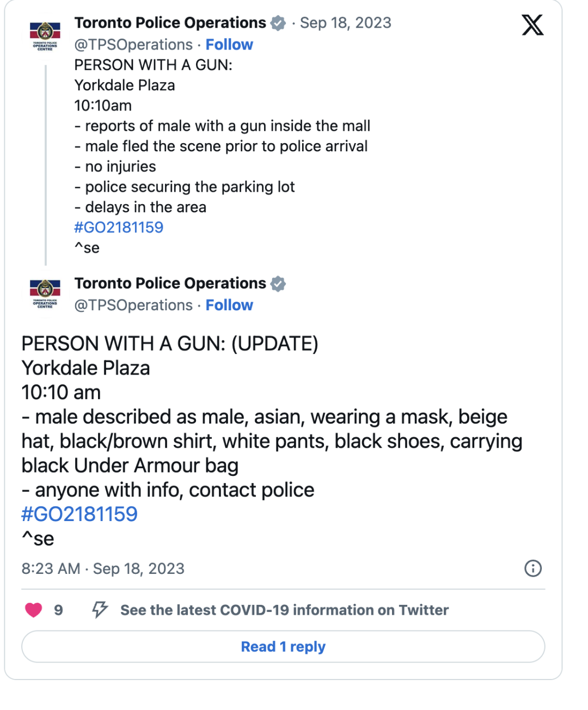This screenshot has height=710, width=588.
Task: Click the verified badge on the parent tweet
Action: coord(278,23)
